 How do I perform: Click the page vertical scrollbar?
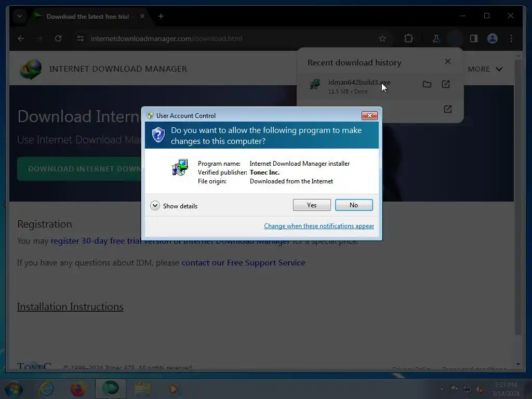coord(518,197)
